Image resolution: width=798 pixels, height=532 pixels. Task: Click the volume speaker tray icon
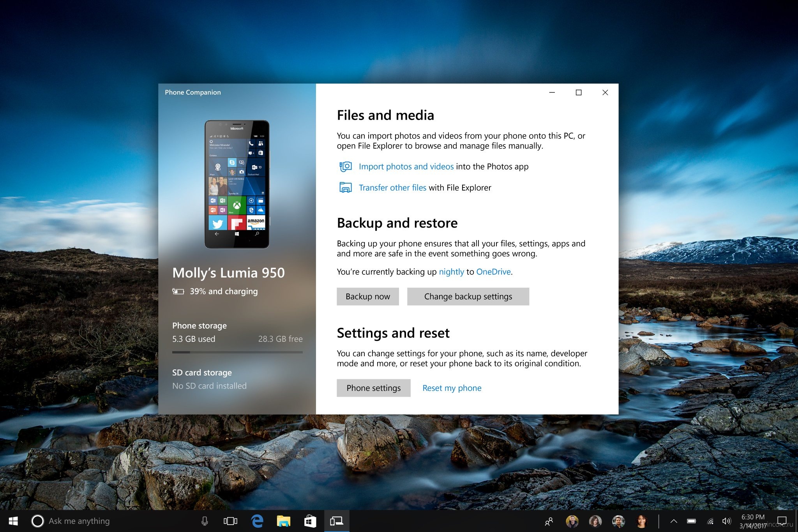pyautogui.click(x=727, y=521)
